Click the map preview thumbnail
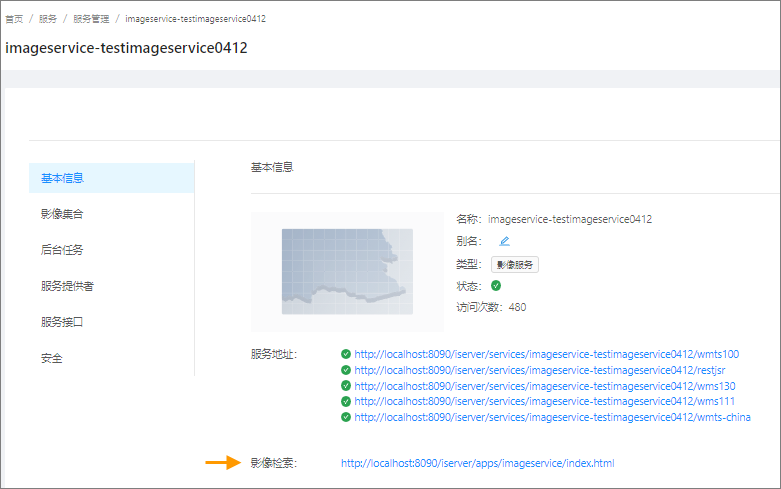 [347, 271]
